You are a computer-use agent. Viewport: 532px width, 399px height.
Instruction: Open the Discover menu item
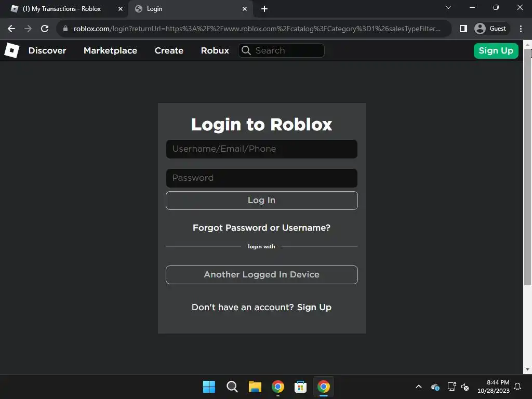(47, 50)
